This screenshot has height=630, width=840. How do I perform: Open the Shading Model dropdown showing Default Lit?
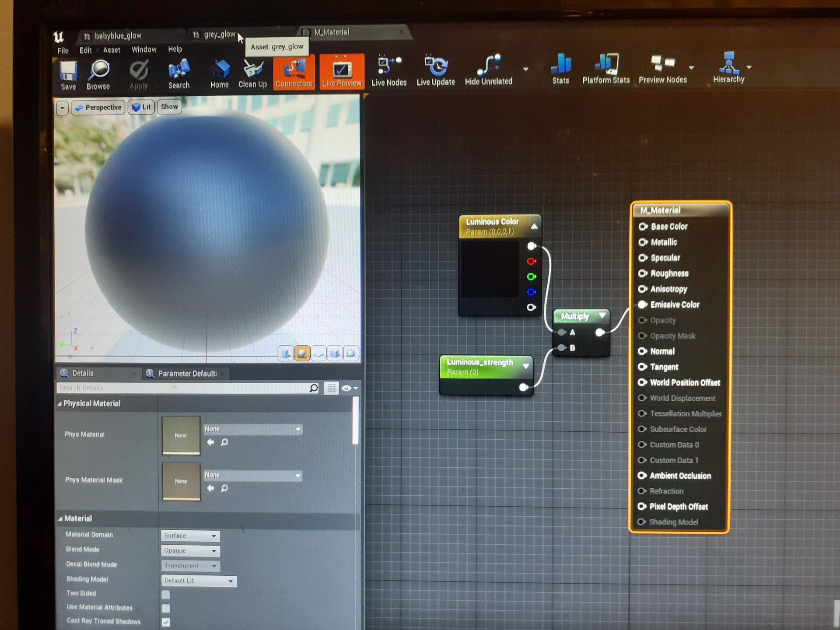coord(198,581)
